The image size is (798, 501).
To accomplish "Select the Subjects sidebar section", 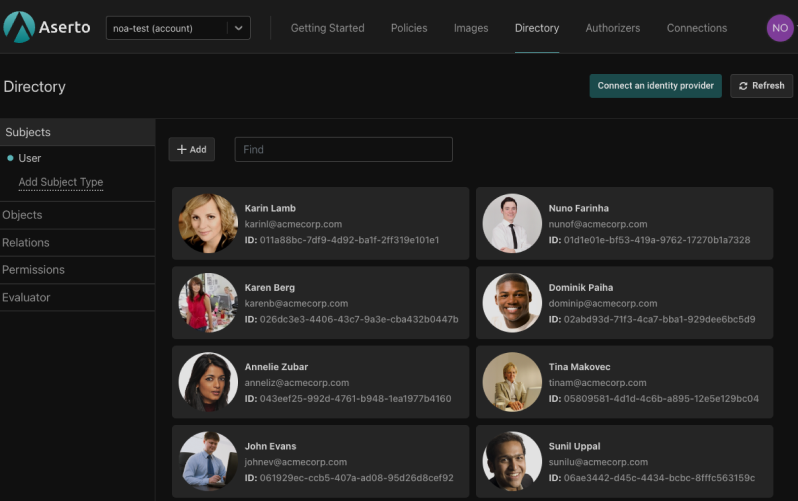I will (x=77, y=132).
